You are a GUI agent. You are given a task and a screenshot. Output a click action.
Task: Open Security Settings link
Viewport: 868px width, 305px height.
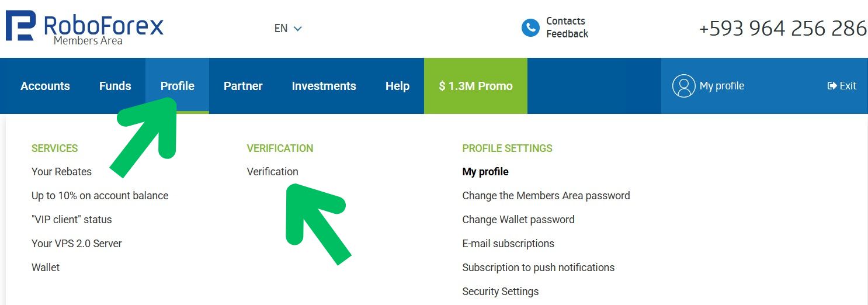coord(500,292)
